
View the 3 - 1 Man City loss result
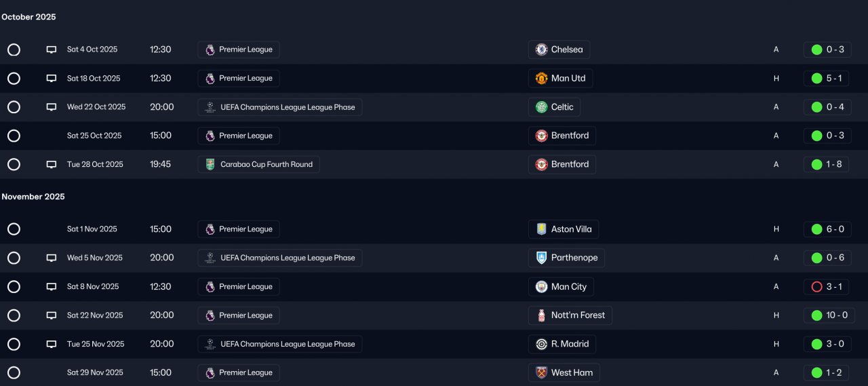tap(827, 287)
